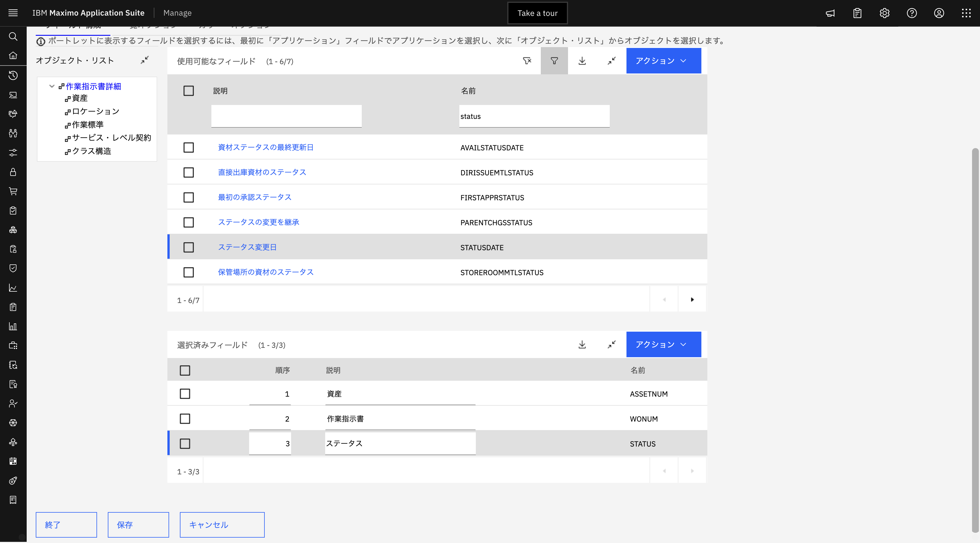Go to next page of available fields
980x543 pixels.
click(692, 300)
